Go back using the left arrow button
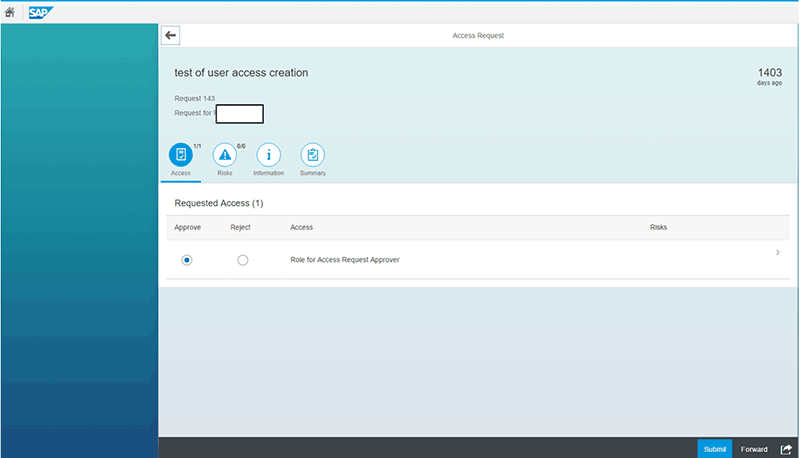 (170, 35)
